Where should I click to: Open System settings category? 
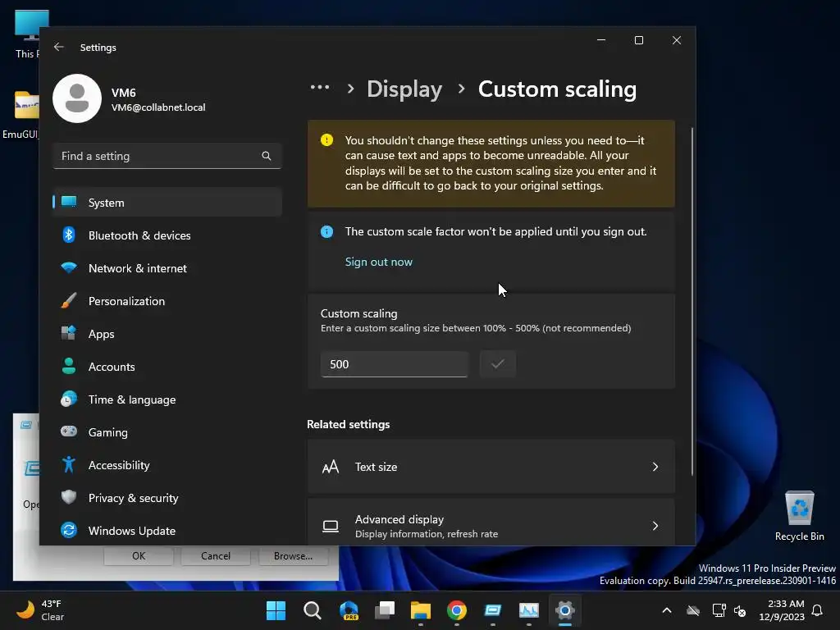[167, 203]
